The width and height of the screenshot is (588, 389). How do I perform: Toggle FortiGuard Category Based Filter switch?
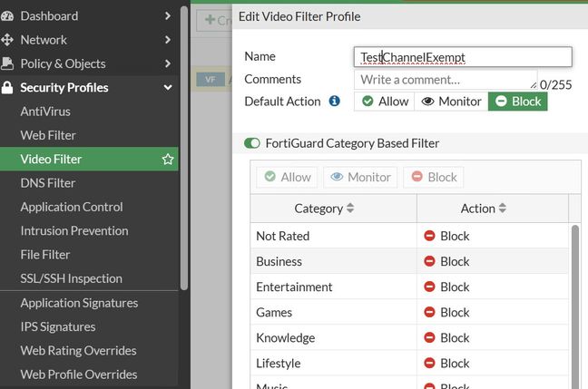click(x=252, y=143)
